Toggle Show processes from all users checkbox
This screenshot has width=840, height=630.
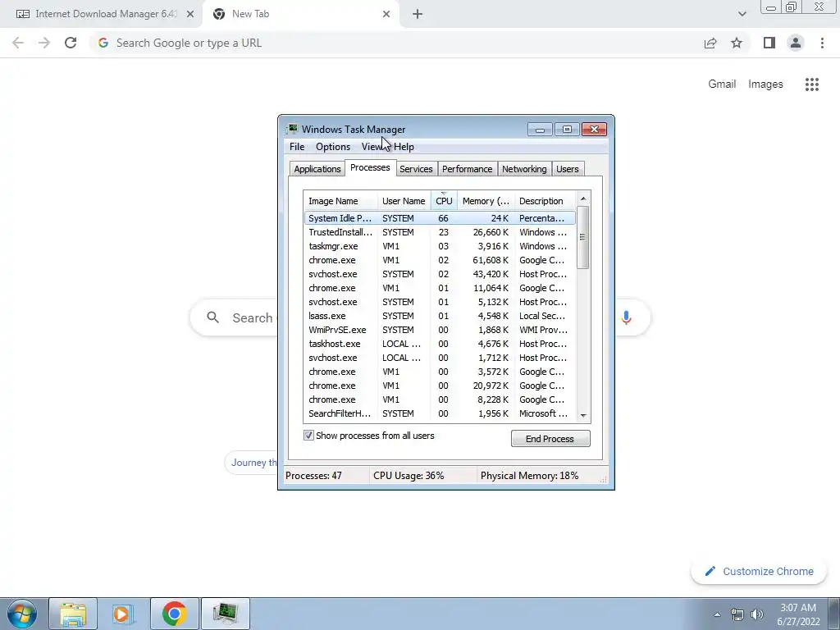(308, 436)
